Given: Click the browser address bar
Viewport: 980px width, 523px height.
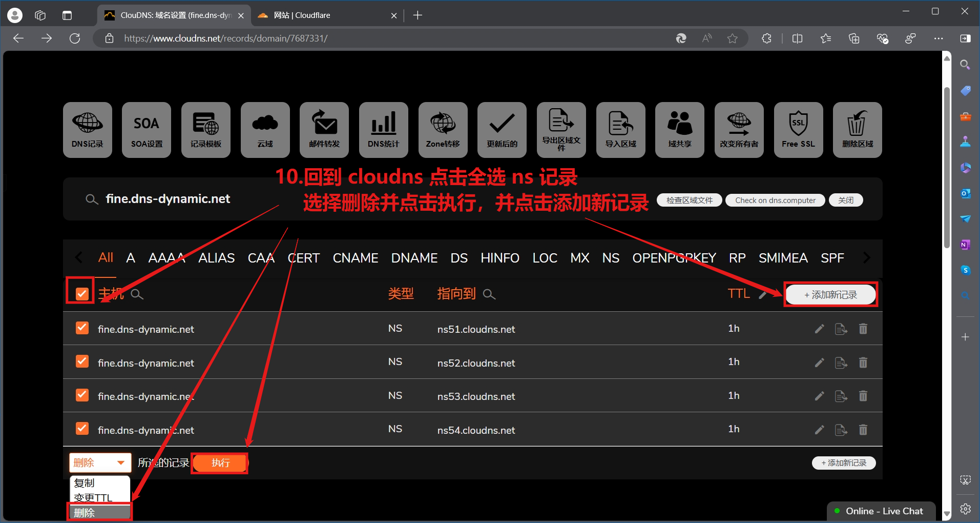Looking at the screenshot, I should pos(384,38).
